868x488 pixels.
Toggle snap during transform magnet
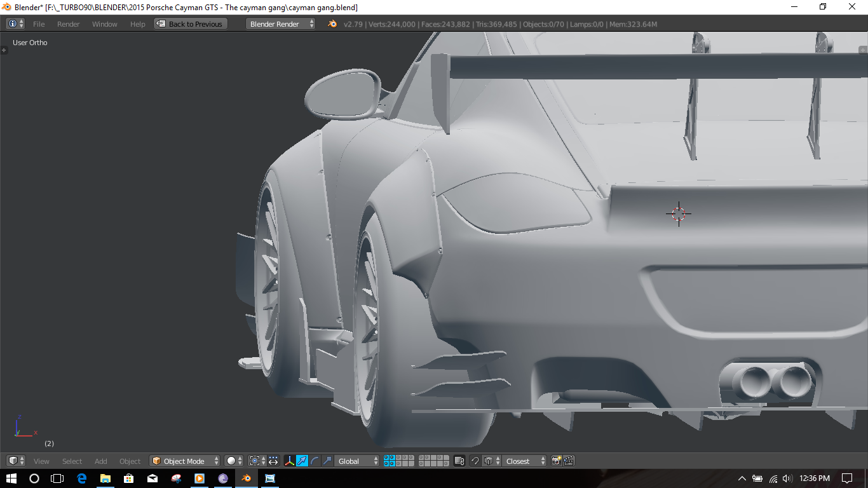(x=475, y=461)
